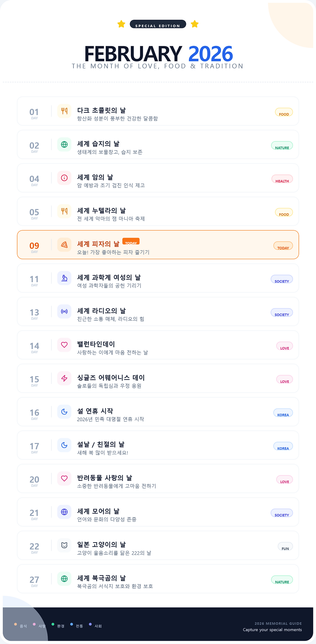Click the globe icon on day 02

pyautogui.click(x=64, y=145)
